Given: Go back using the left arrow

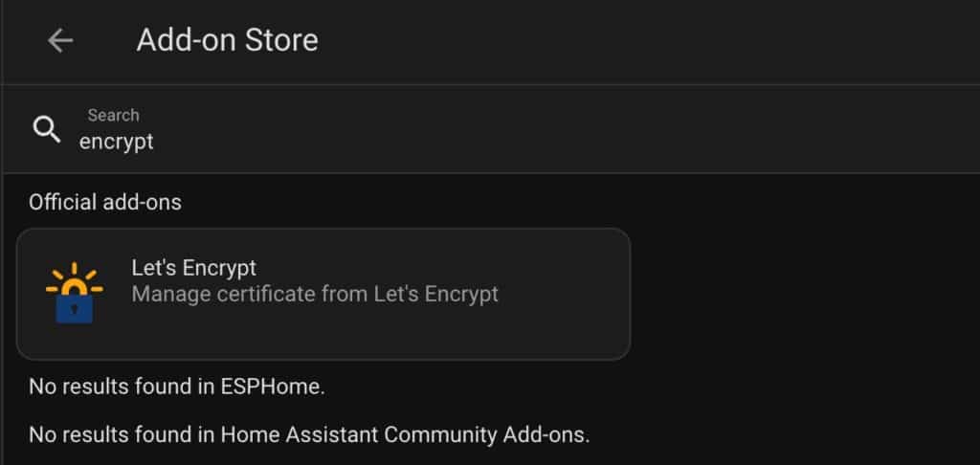Looking at the screenshot, I should [60, 41].
